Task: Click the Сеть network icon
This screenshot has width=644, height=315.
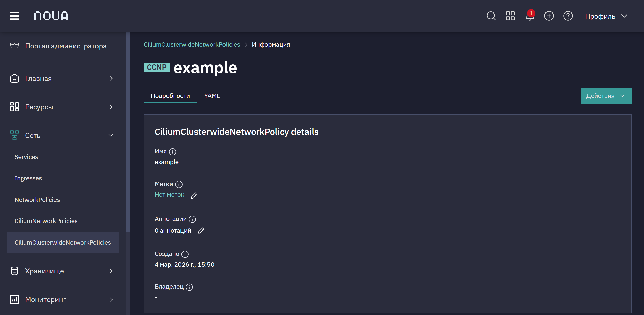Action: click(15, 135)
